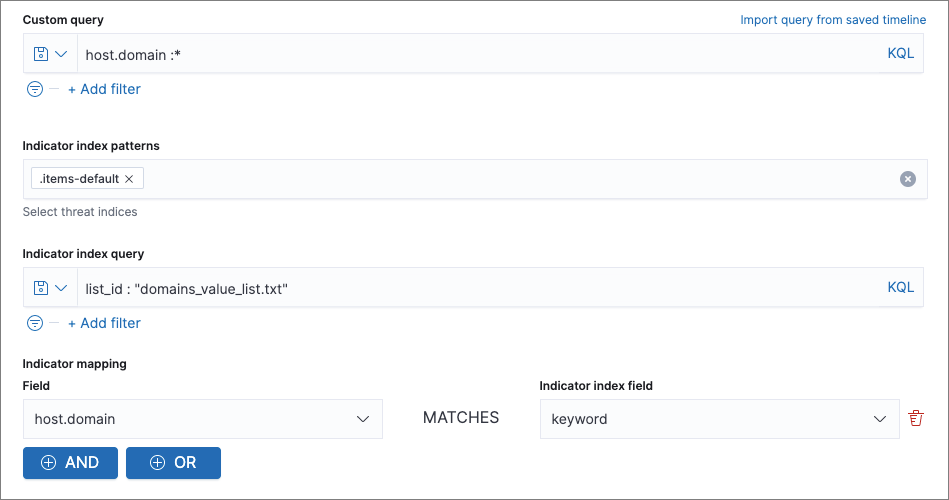The width and height of the screenshot is (949, 500).
Task: Open saved query menu for Indicator index query
Action: tap(50, 288)
